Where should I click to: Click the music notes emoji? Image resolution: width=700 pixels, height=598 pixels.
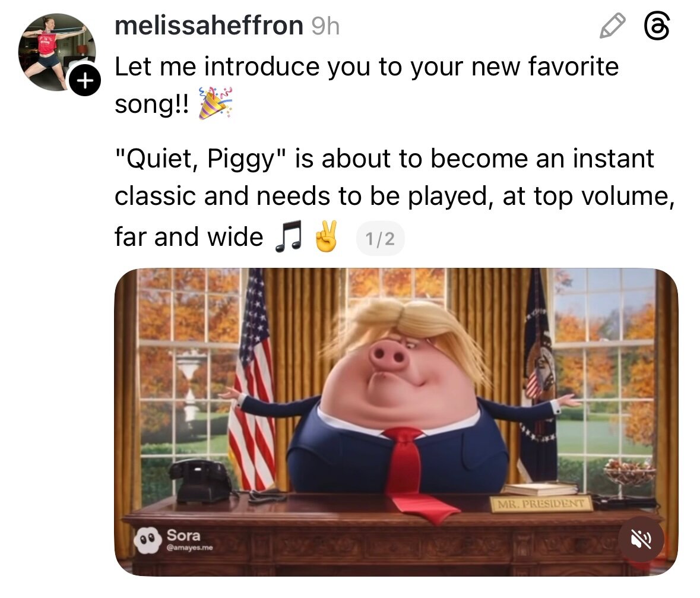coord(289,236)
